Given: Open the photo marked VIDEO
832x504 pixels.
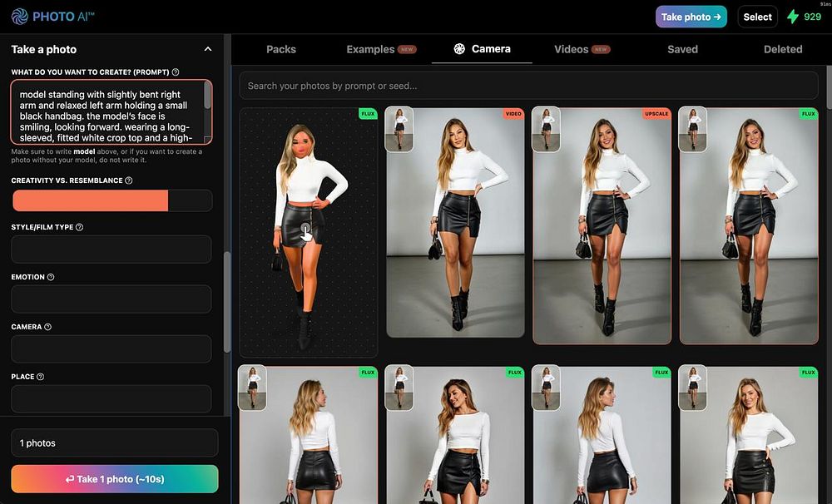Looking at the screenshot, I should point(455,222).
